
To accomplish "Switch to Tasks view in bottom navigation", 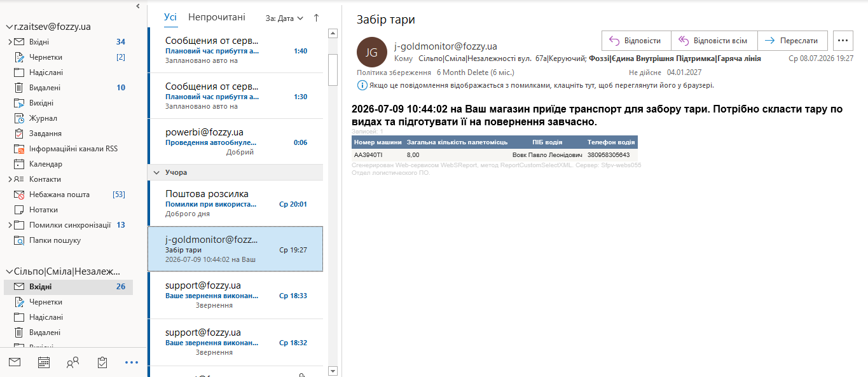I will (102, 362).
